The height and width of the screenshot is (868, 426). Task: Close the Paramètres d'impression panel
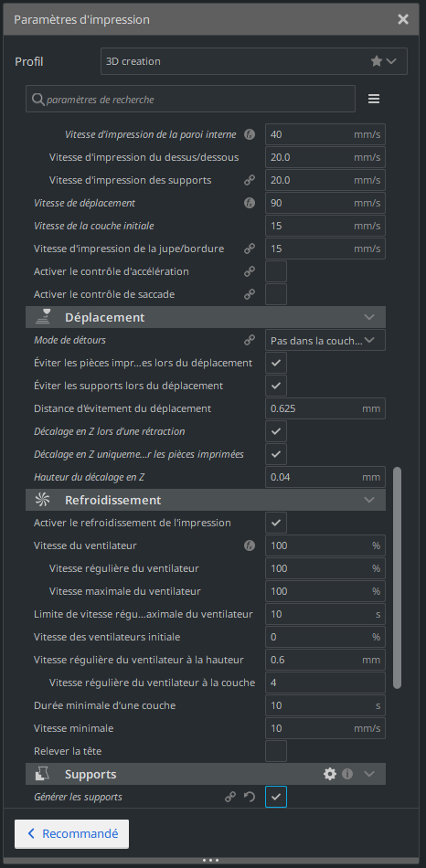pyautogui.click(x=403, y=19)
